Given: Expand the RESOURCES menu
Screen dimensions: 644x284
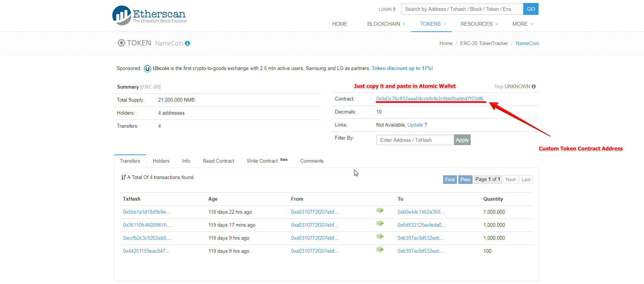Looking at the screenshot, I should (x=479, y=24).
